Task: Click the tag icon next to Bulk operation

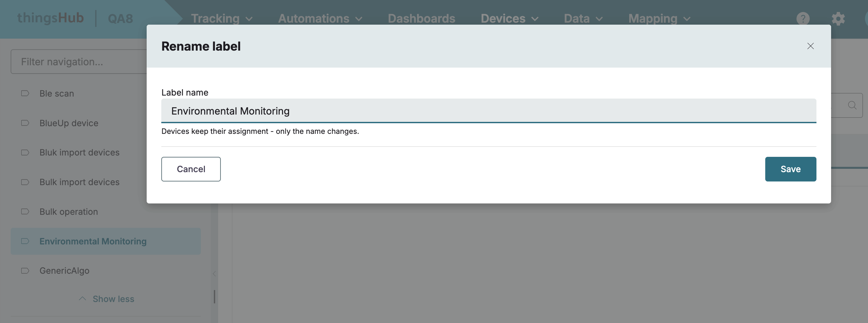Action: pos(25,212)
